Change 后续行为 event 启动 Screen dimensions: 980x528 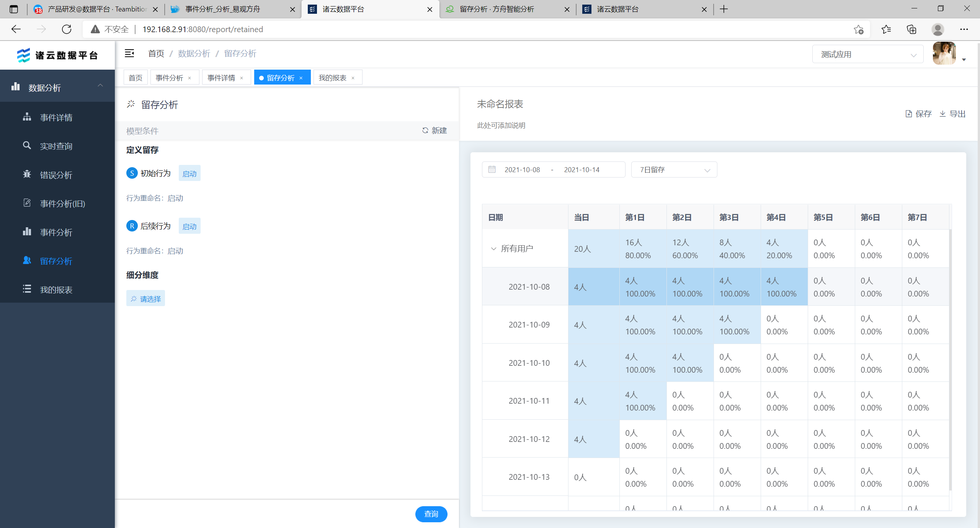click(x=189, y=227)
